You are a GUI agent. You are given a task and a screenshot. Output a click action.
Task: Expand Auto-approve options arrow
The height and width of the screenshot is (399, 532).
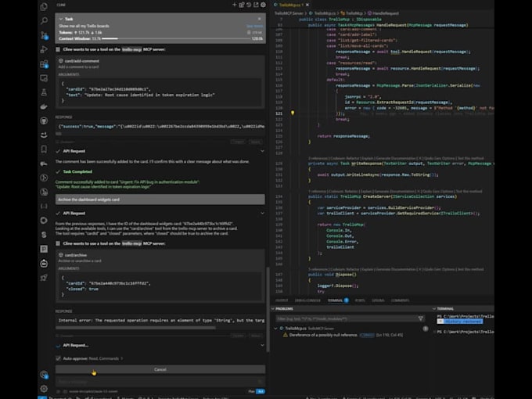tap(122, 358)
